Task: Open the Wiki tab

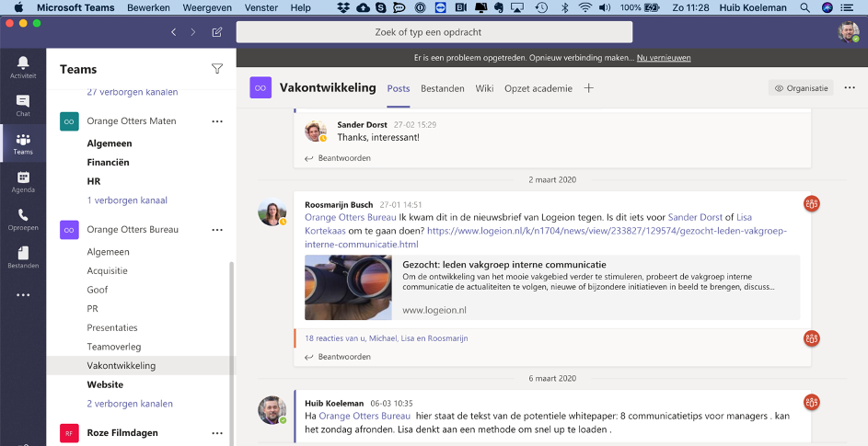Action: [x=484, y=88]
